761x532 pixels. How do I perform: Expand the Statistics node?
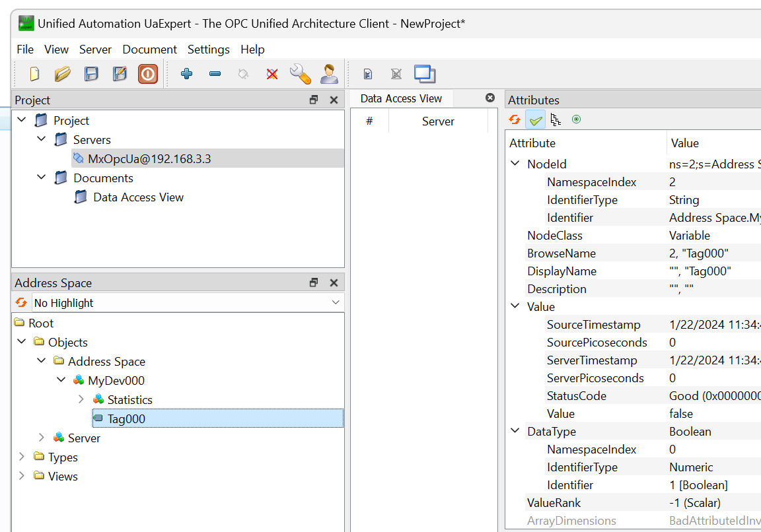[81, 399]
